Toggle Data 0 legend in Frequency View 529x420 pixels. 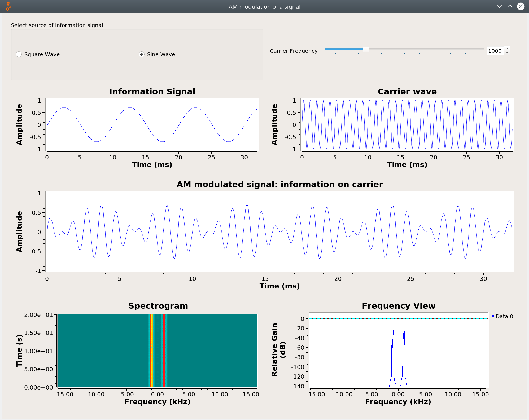pyautogui.click(x=502, y=316)
